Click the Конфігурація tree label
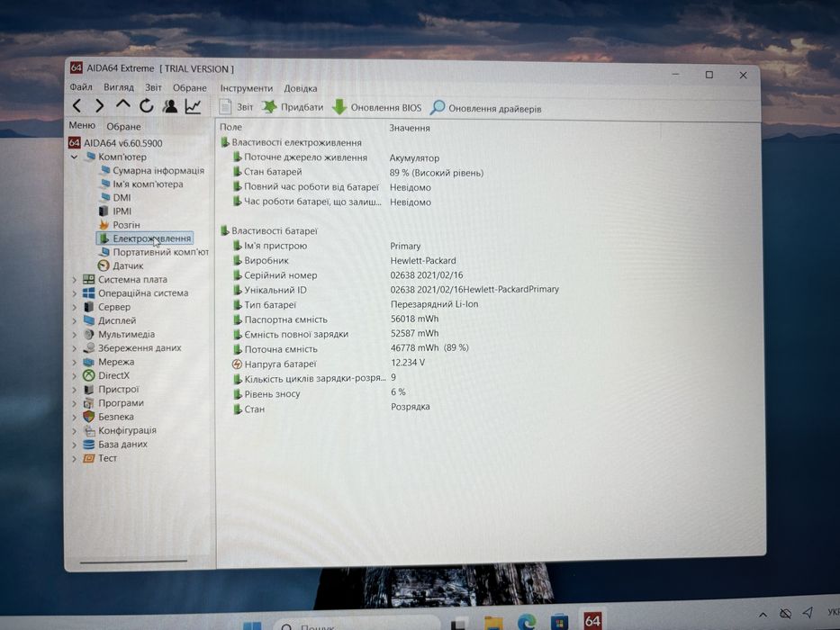 (x=127, y=430)
